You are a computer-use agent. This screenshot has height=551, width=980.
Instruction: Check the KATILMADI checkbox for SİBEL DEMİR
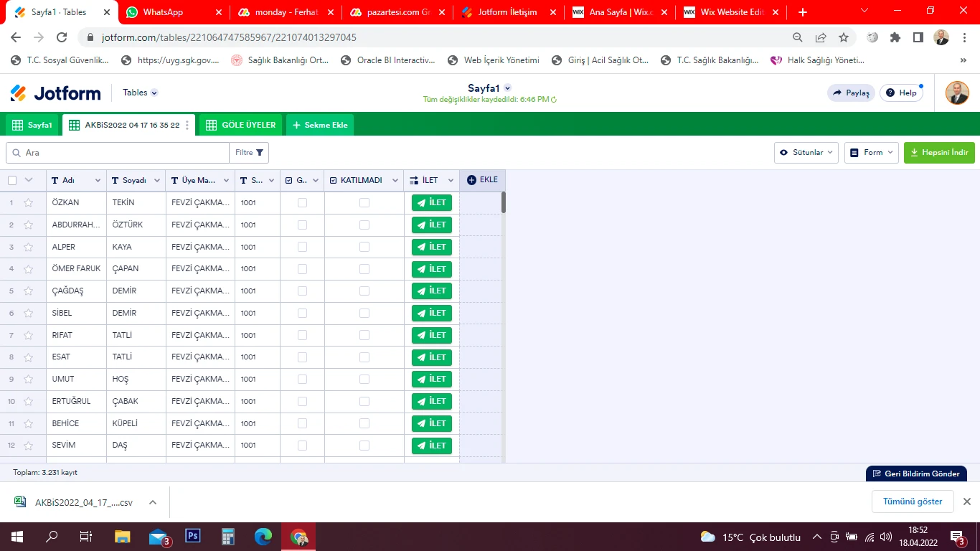pos(362,313)
